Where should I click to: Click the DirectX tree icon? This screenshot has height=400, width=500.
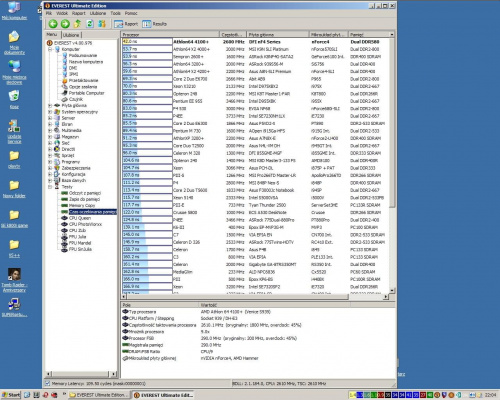pyautogui.click(x=57, y=149)
